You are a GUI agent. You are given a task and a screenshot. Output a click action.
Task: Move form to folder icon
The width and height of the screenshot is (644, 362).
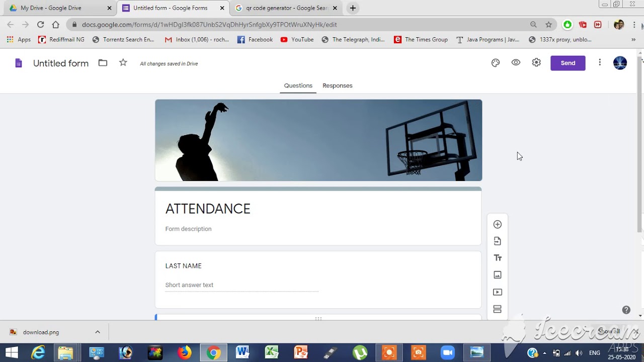pos(103,63)
